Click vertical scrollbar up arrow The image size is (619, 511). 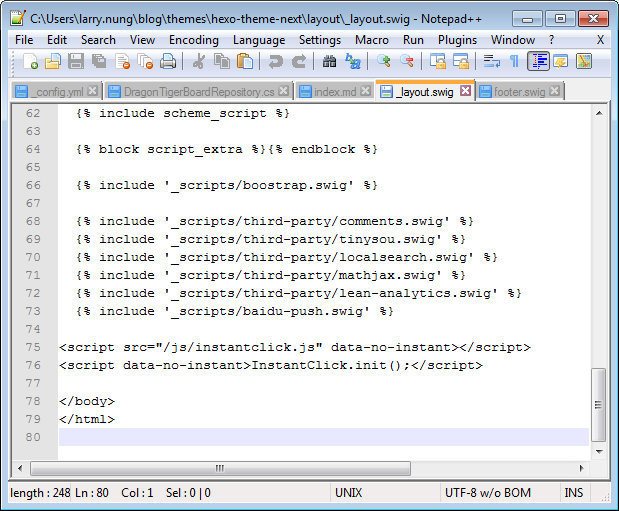pyautogui.click(x=599, y=113)
